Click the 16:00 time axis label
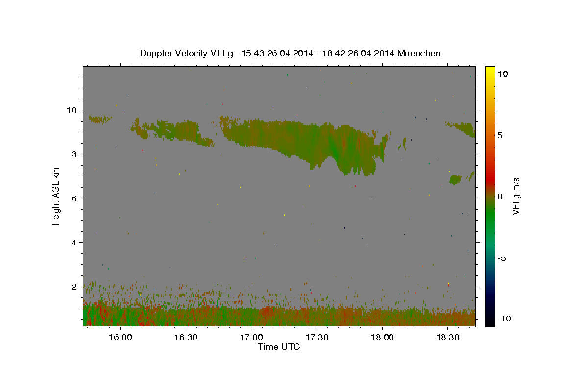Image resolution: width=588 pixels, height=392 pixels. pos(120,338)
